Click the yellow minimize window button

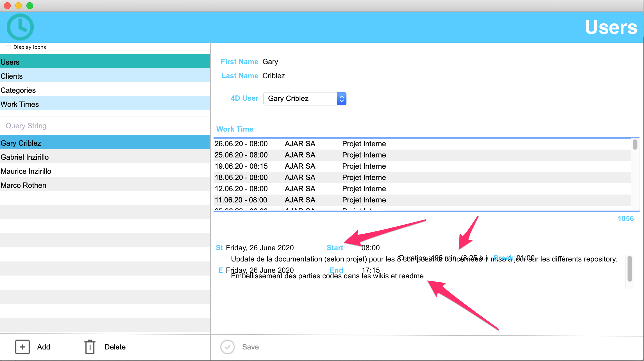click(x=19, y=6)
